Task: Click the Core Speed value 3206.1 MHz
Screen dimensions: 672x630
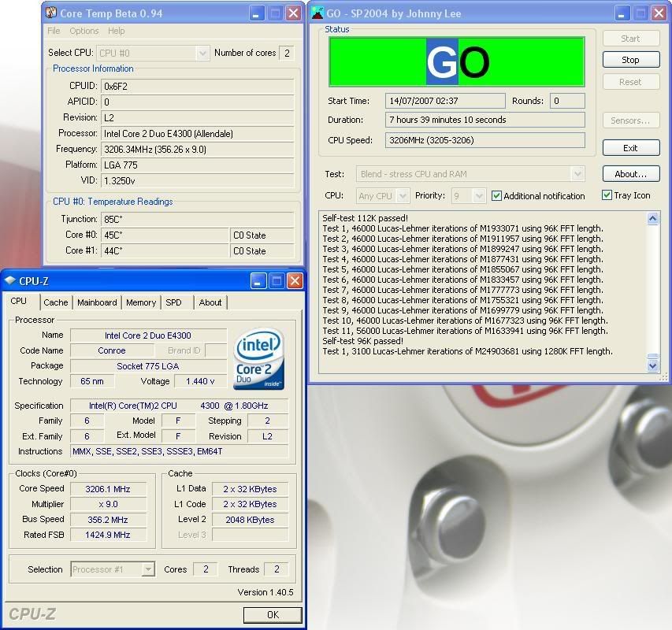Action: click(108, 489)
